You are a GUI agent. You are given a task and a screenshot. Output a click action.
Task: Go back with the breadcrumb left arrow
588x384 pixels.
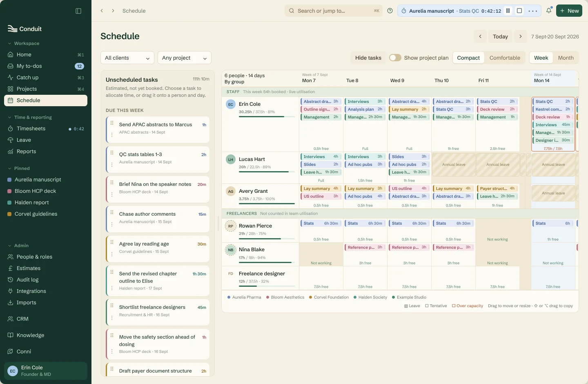pyautogui.click(x=102, y=11)
